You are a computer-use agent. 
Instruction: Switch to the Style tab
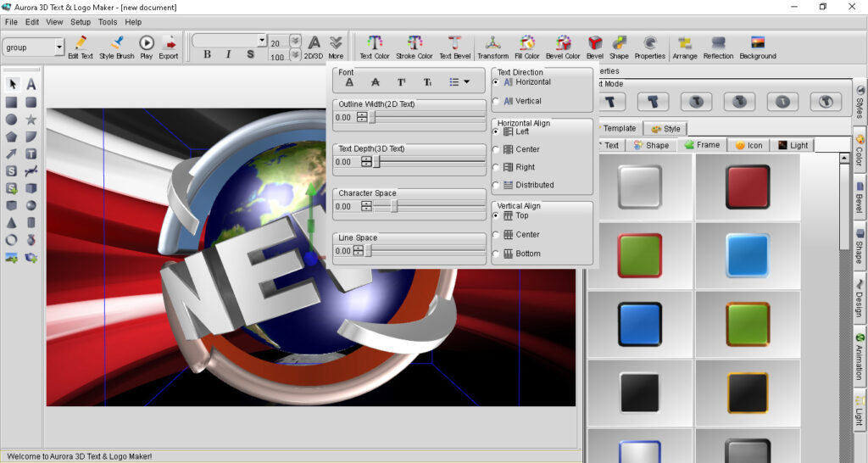tap(665, 129)
